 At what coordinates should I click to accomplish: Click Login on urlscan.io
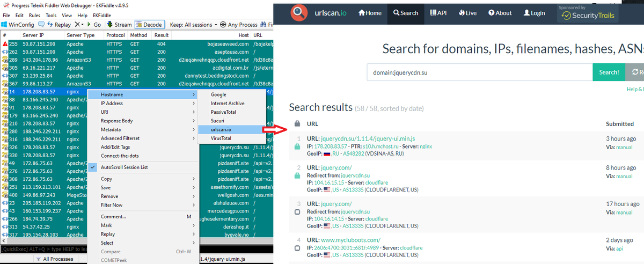click(534, 13)
